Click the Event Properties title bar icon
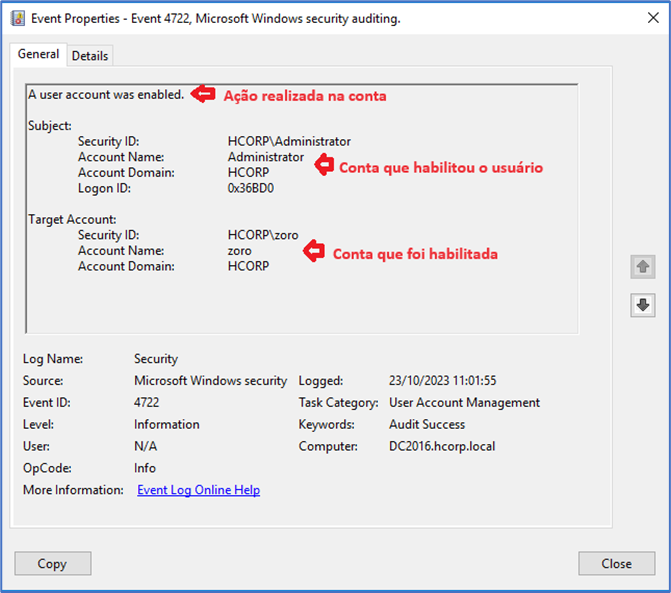This screenshot has height=593, width=671. coord(17,18)
